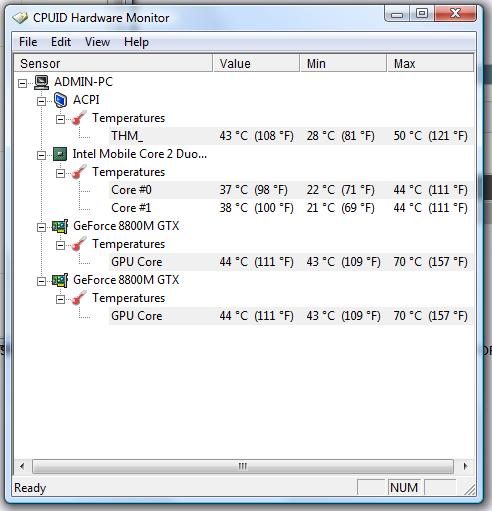Click THM_ max 50 °C (121 °F)

[430, 136]
